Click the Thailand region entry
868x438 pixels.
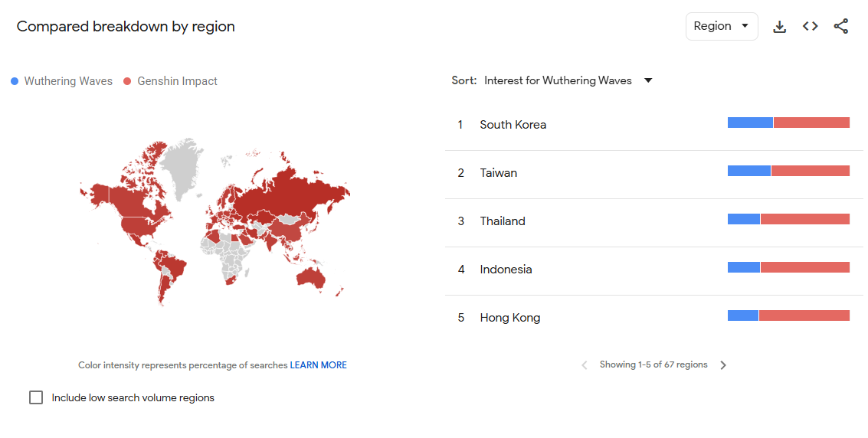point(503,221)
